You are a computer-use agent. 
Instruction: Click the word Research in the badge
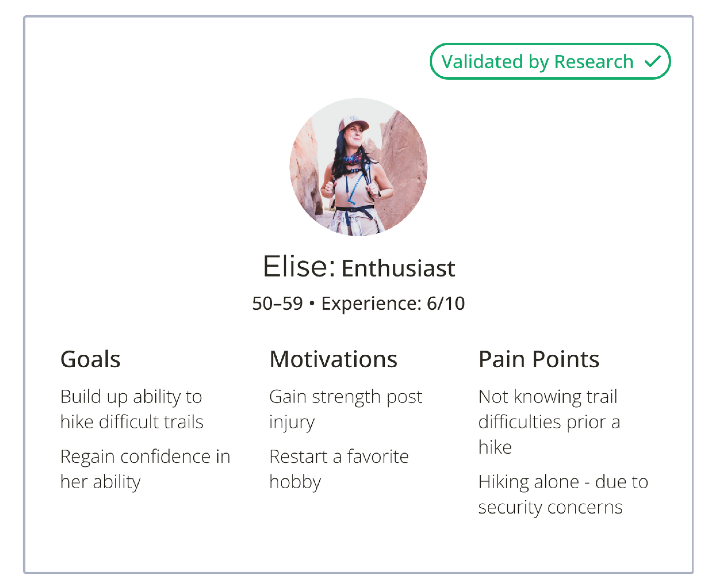tap(594, 62)
